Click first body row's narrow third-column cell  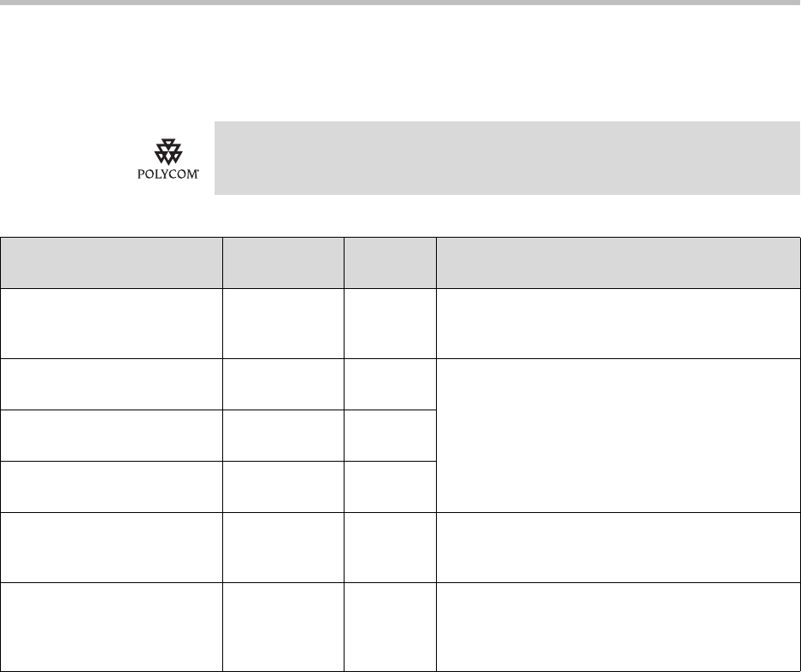tap(391, 323)
